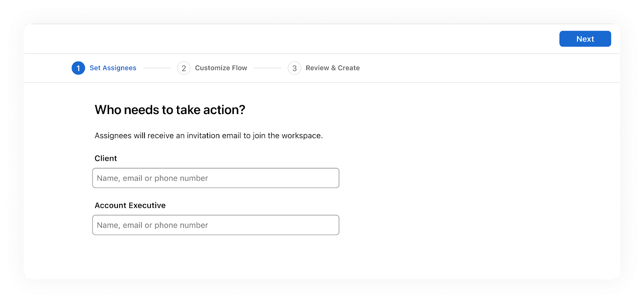Click connector line between steps 1 and 2
644x303 pixels.
157,68
